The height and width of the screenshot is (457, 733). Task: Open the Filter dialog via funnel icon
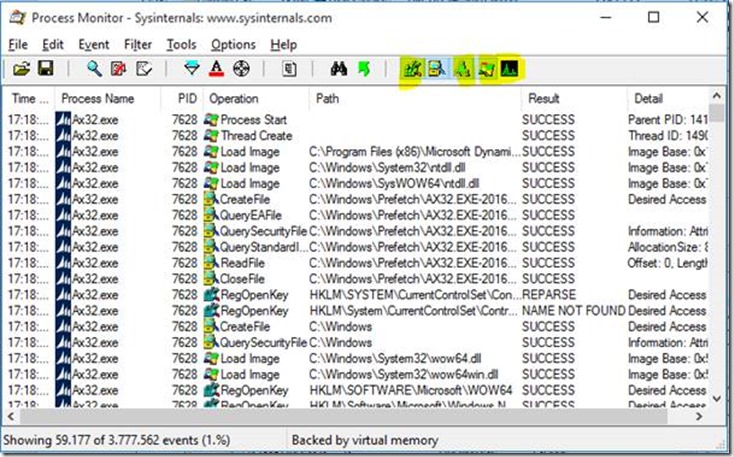point(192,69)
